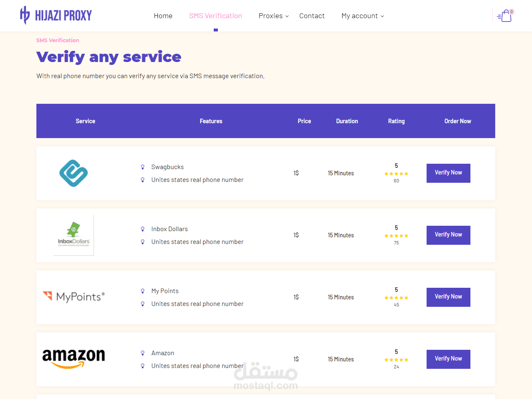Open the Contact page
532x399 pixels.
(312, 16)
